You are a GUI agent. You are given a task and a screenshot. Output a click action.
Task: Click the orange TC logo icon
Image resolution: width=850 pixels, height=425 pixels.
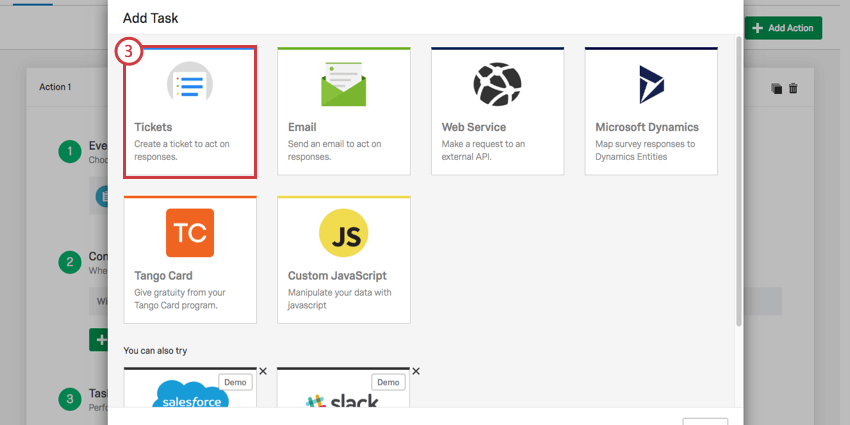pos(190,233)
